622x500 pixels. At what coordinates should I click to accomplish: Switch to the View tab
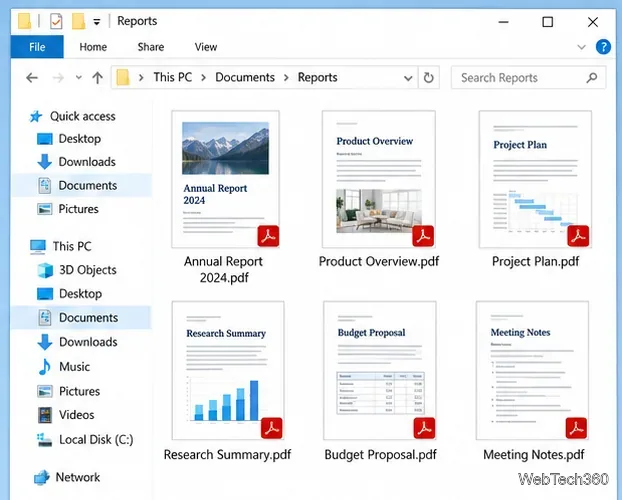tap(205, 47)
